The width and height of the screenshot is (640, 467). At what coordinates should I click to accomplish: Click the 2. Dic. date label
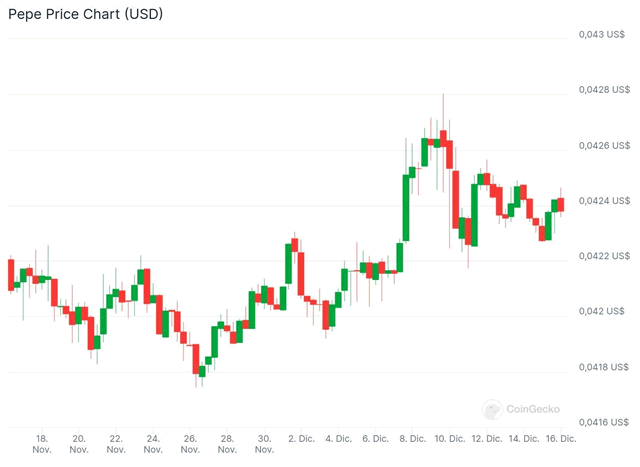(x=301, y=438)
